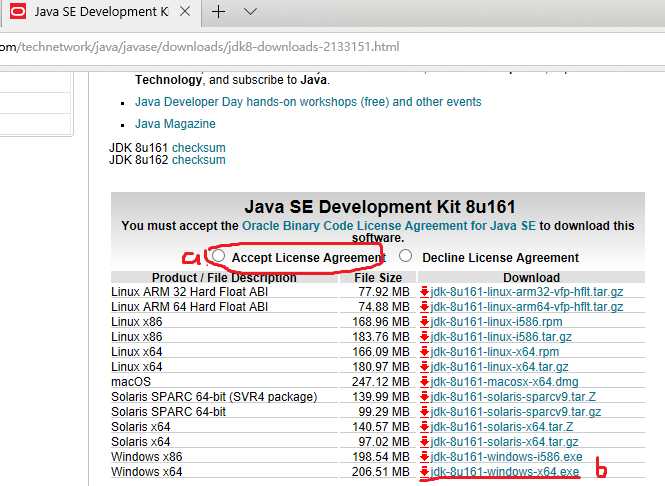Click the Download column header

pos(531,278)
